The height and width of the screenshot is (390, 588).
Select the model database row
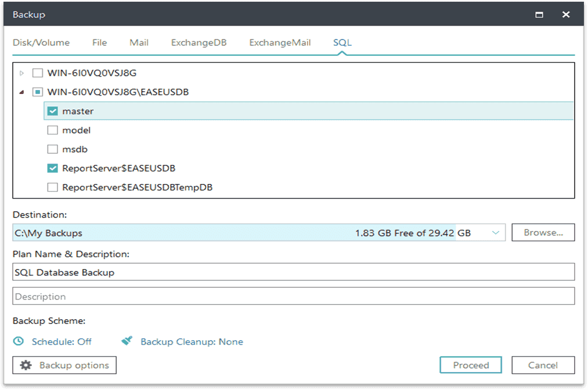pyautogui.click(x=309, y=130)
